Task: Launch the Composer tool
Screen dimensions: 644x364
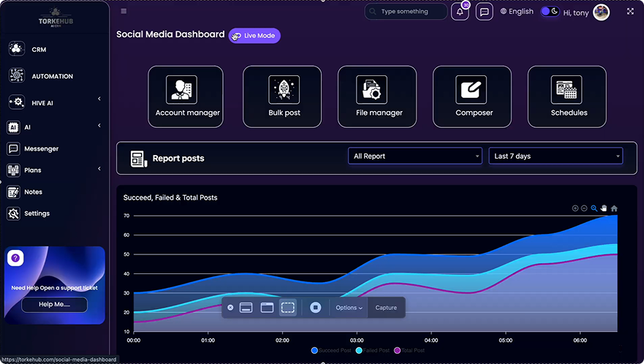Action: 471,96
